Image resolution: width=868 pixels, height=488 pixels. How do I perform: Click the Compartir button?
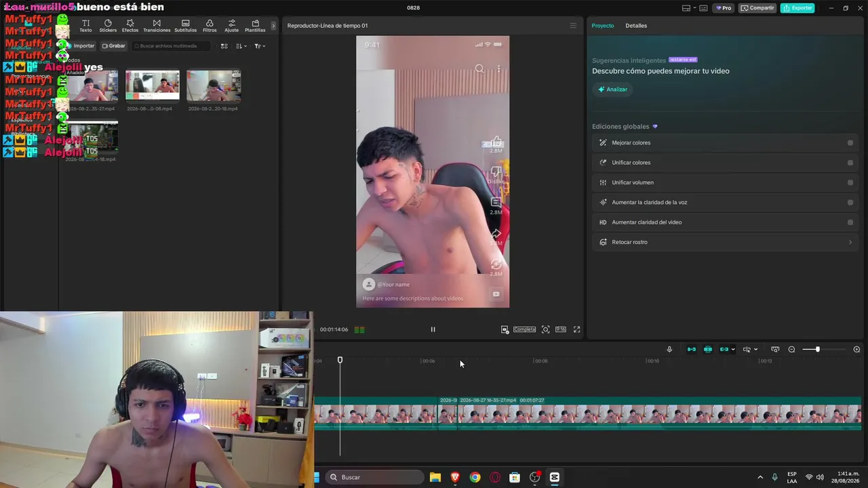pyautogui.click(x=757, y=8)
